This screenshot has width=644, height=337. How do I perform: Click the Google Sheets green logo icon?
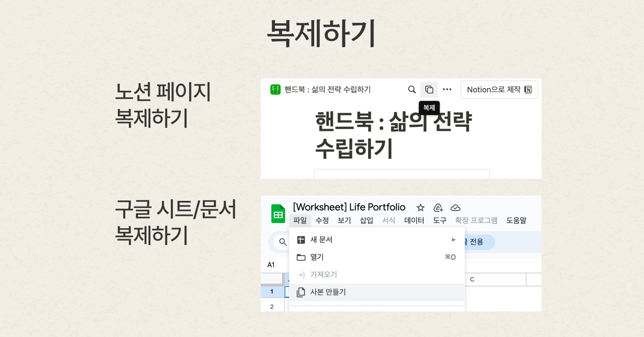pyautogui.click(x=278, y=214)
